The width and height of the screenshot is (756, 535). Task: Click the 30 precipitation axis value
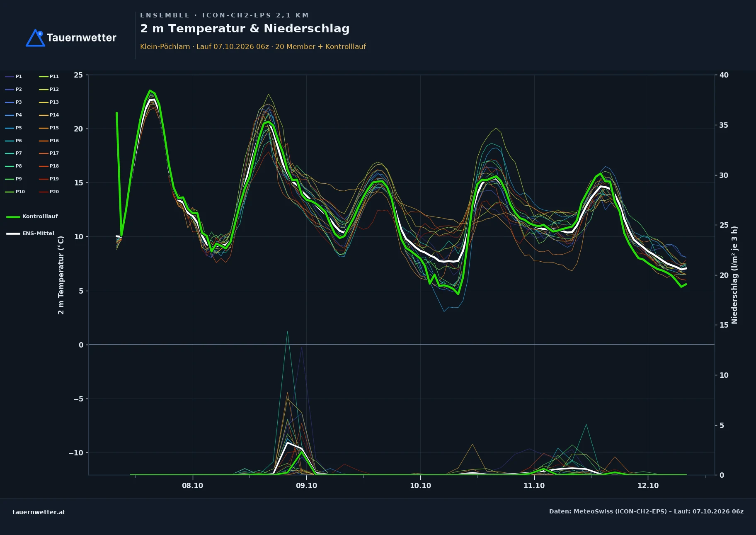tap(724, 175)
